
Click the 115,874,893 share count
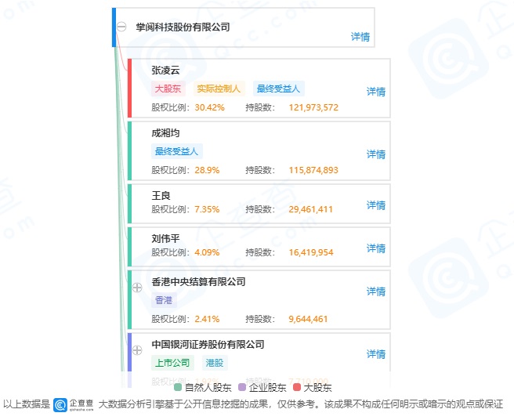click(313, 170)
